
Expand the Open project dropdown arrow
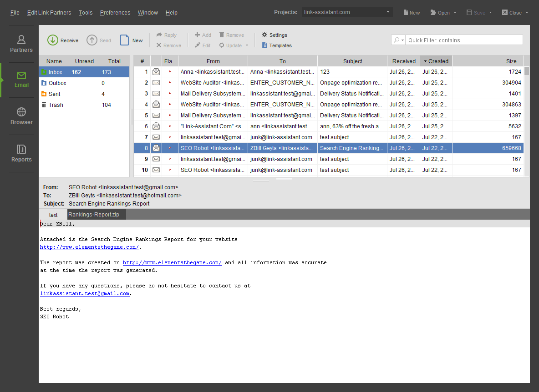(455, 13)
